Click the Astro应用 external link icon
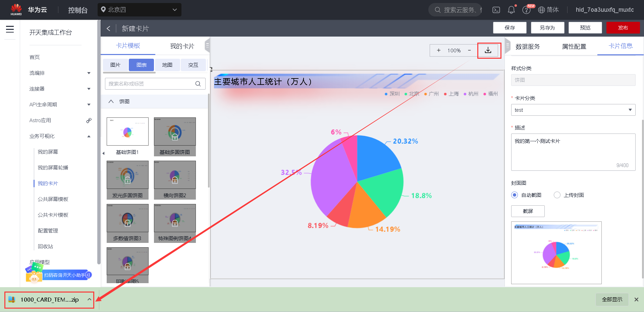The image size is (644, 312). click(89, 120)
